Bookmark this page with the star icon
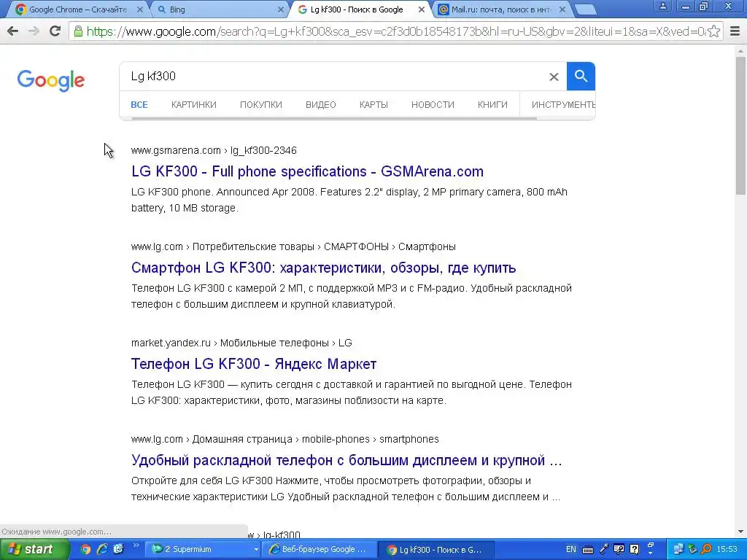Screen dimensions: 747x560 713,31
